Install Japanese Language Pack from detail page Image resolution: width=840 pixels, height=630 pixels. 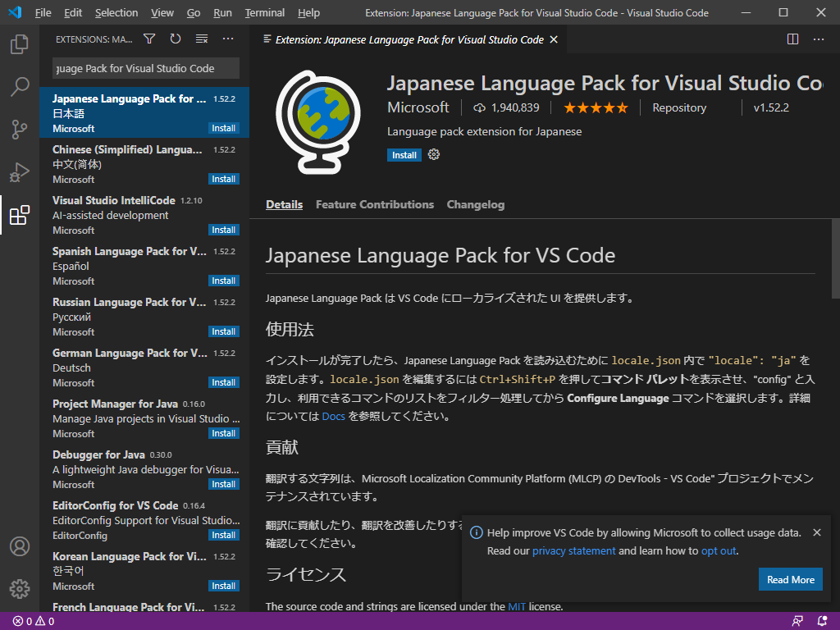pyautogui.click(x=404, y=155)
